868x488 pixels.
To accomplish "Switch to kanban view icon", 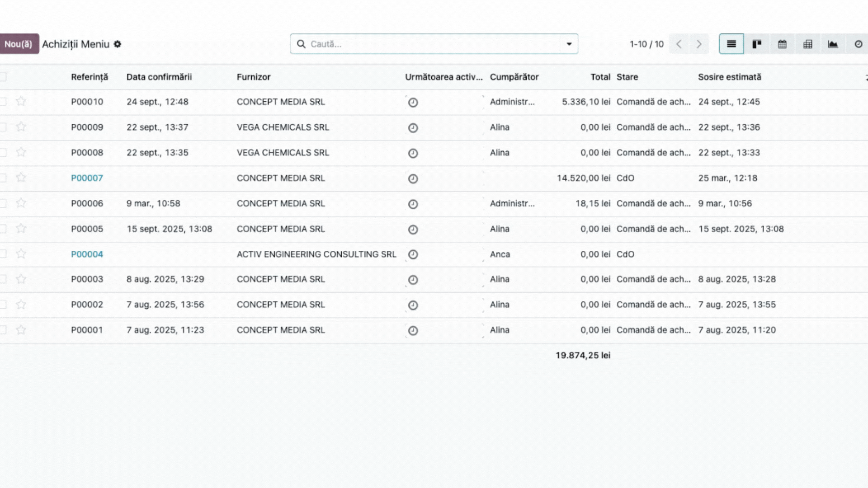I will (756, 44).
